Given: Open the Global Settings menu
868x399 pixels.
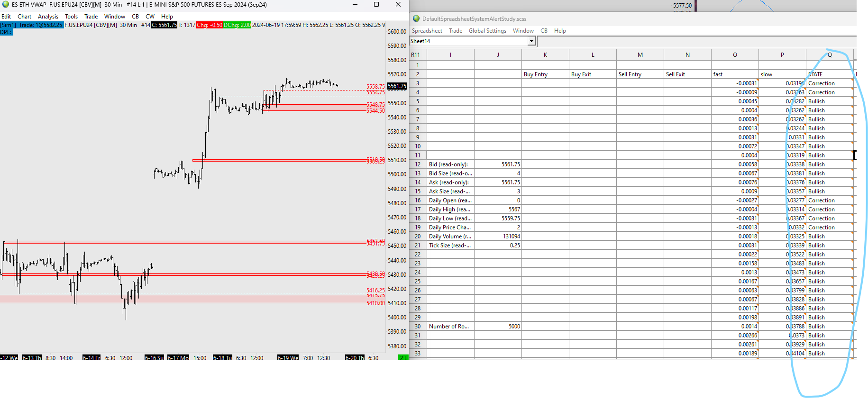Looking at the screenshot, I should (x=487, y=31).
